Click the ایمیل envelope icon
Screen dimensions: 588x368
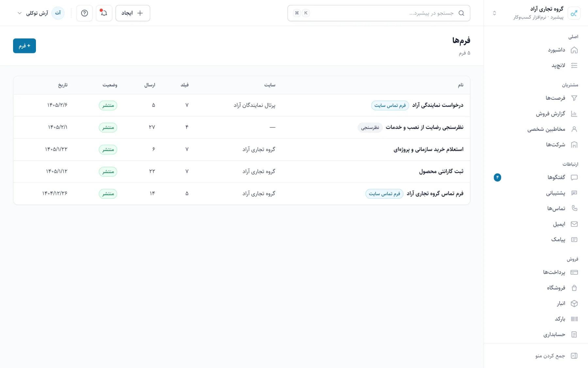tap(574, 224)
